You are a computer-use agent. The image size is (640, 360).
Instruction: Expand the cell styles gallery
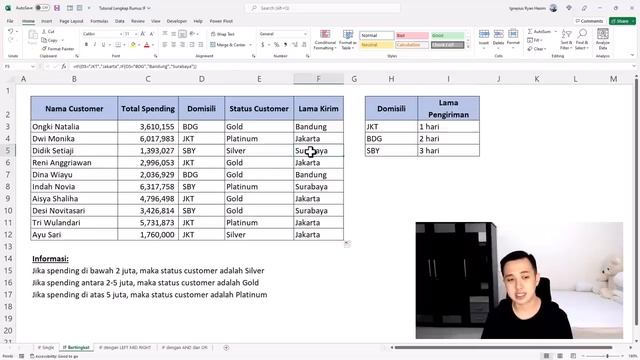tap(468, 47)
